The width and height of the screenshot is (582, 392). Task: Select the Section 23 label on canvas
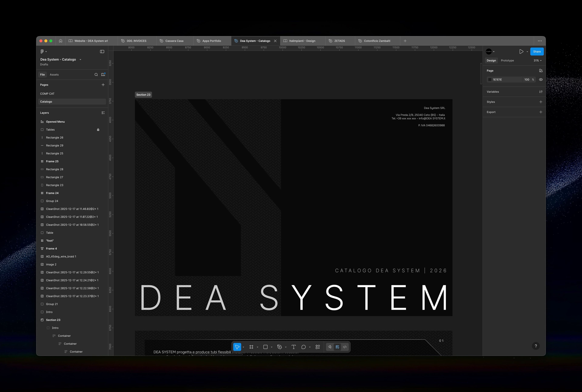[143, 95]
